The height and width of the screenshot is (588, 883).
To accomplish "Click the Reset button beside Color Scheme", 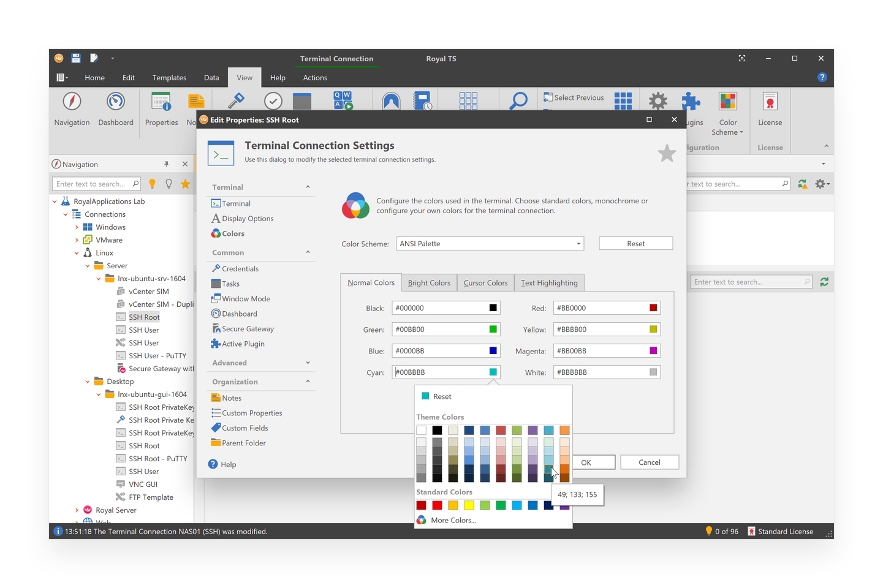I will (x=635, y=244).
